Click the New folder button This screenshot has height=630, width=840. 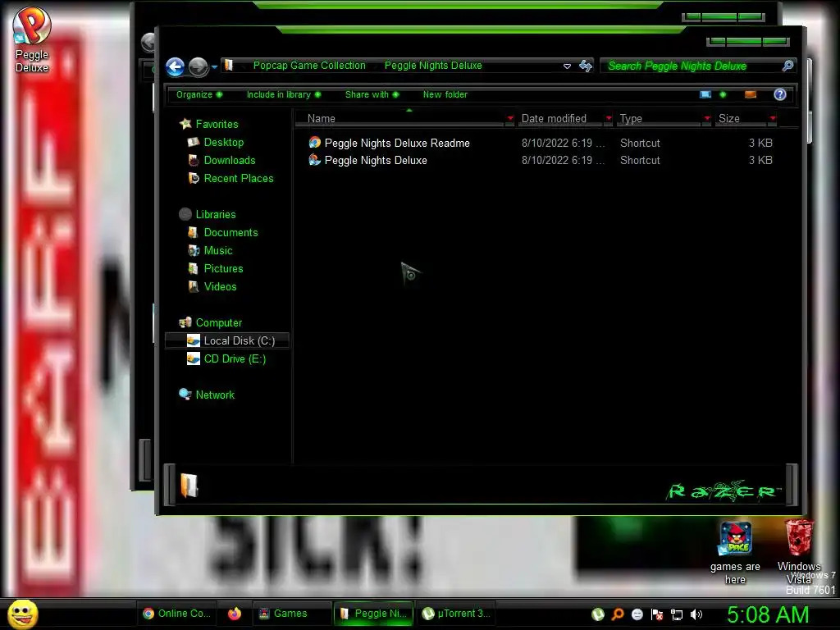click(445, 94)
